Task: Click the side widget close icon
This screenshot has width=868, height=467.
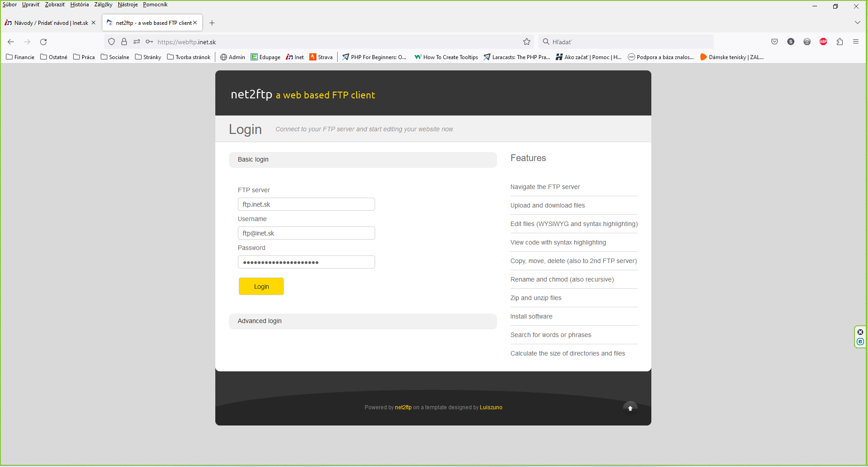Action: point(860,332)
